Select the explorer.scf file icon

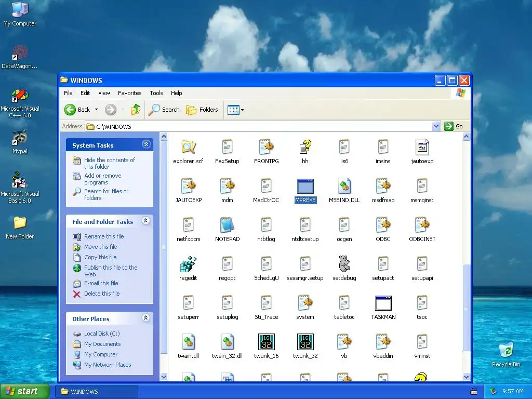[x=188, y=147]
